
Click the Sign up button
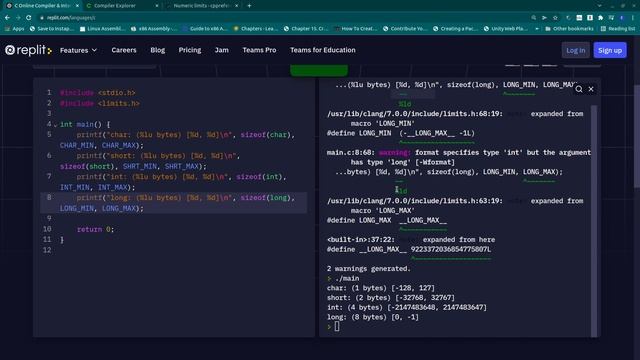pyautogui.click(x=610, y=50)
